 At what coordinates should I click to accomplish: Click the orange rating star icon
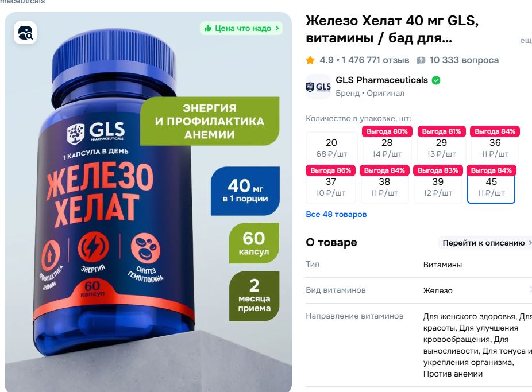click(310, 60)
